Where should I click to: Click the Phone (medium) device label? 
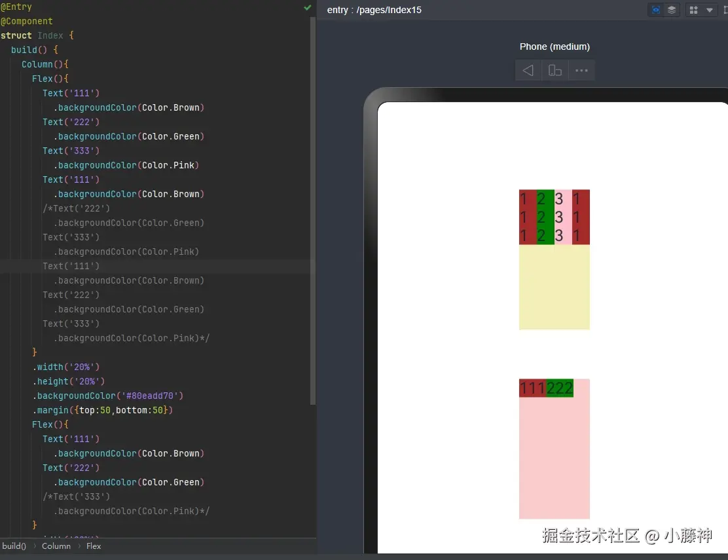[555, 47]
